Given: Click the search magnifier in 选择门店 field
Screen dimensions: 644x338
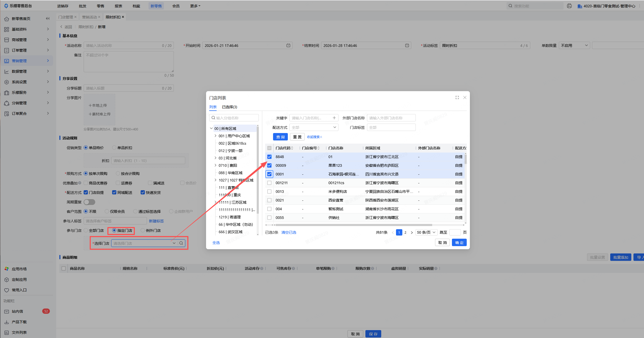Looking at the screenshot, I should click(x=181, y=243).
